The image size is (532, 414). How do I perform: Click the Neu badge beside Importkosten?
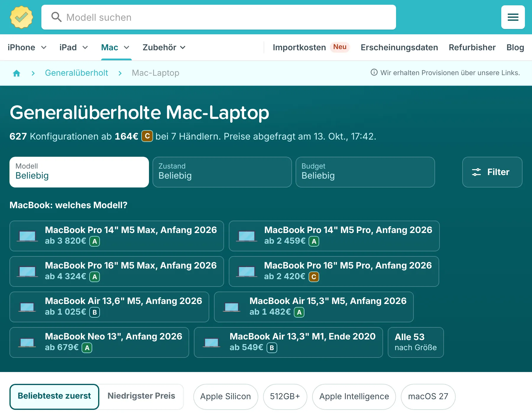coord(340,47)
